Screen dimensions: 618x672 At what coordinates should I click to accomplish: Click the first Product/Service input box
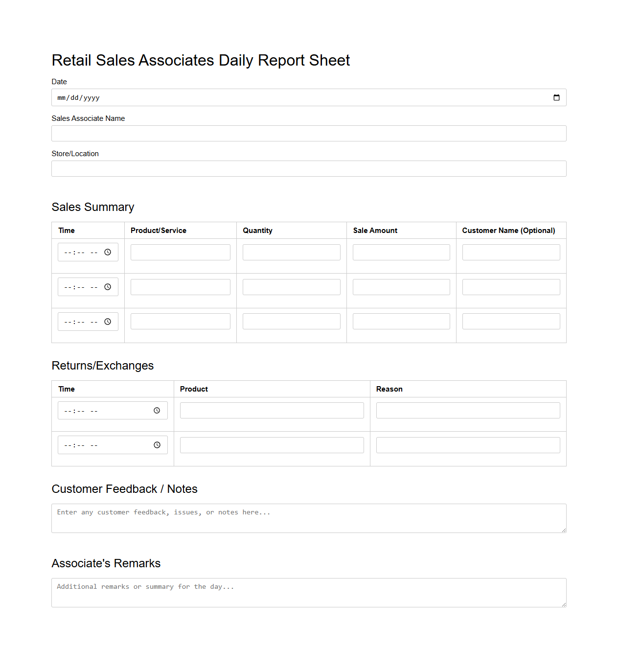[x=180, y=252]
